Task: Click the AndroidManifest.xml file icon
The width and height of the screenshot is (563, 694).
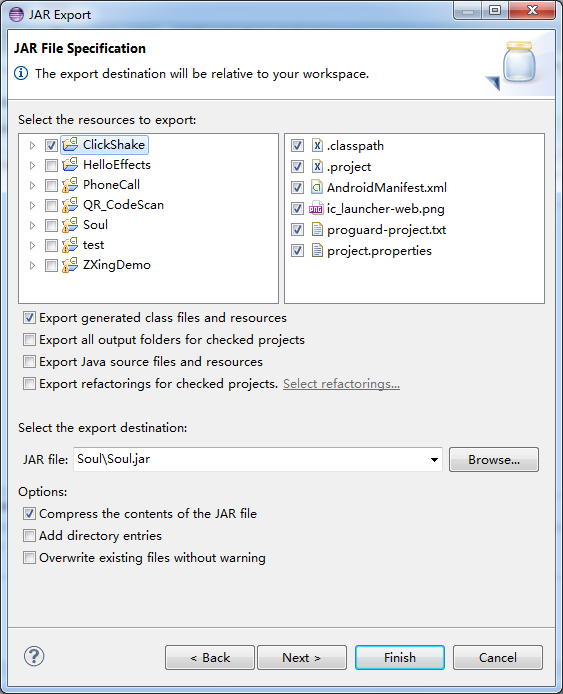Action: point(317,187)
